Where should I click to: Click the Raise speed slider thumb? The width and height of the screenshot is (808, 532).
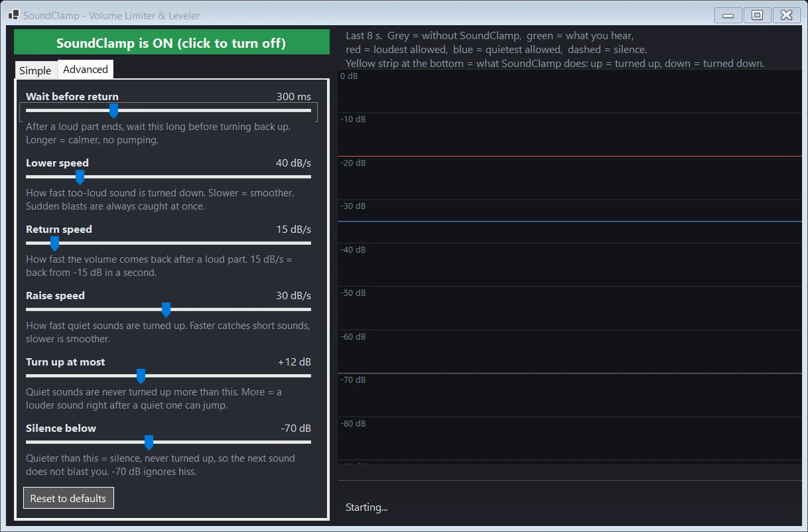tap(167, 310)
